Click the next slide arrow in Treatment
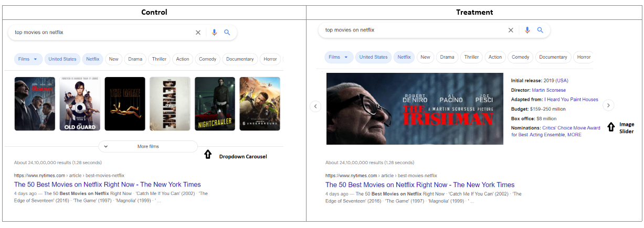The image size is (644, 228). coord(608,105)
